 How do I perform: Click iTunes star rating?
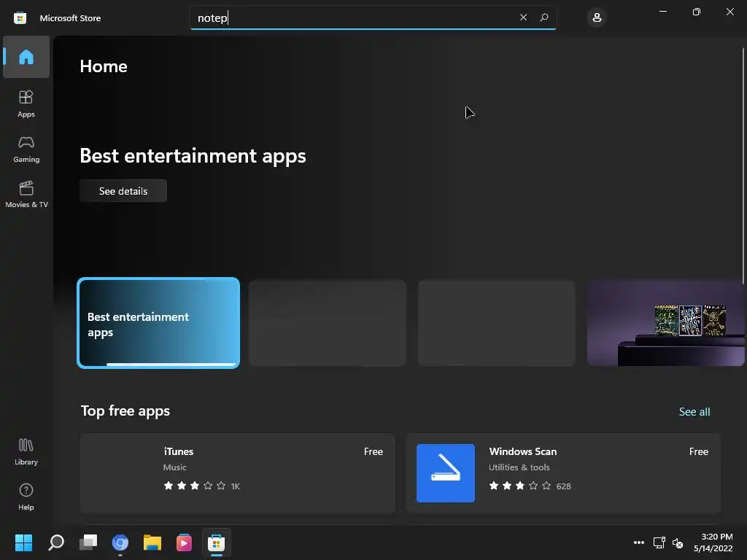pyautogui.click(x=194, y=486)
